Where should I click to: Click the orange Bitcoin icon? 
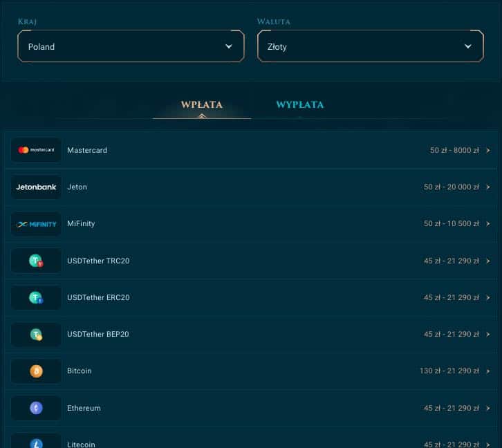[x=36, y=371]
